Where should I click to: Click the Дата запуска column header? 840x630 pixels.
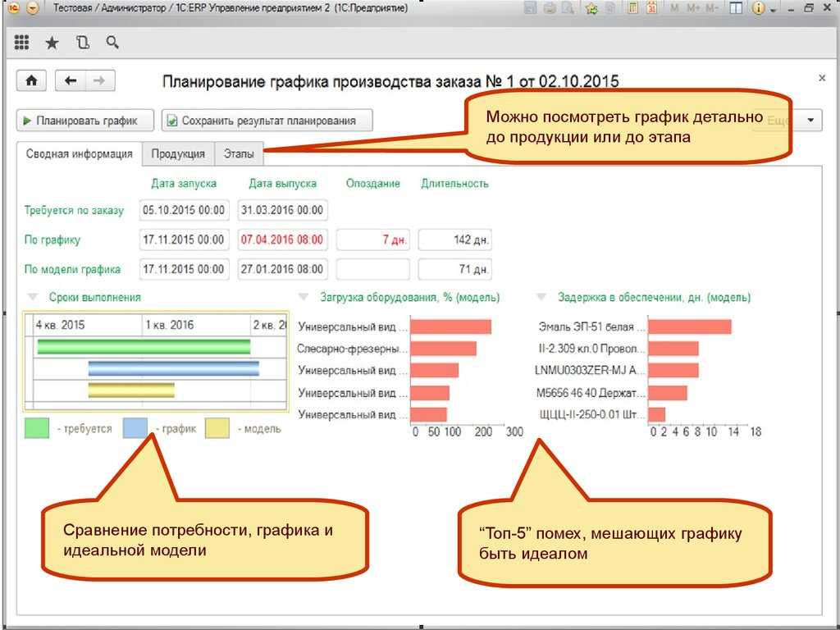184,184
